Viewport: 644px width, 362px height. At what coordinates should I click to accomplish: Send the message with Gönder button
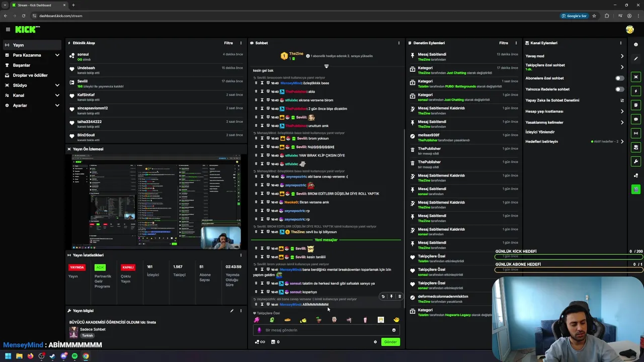(390, 342)
